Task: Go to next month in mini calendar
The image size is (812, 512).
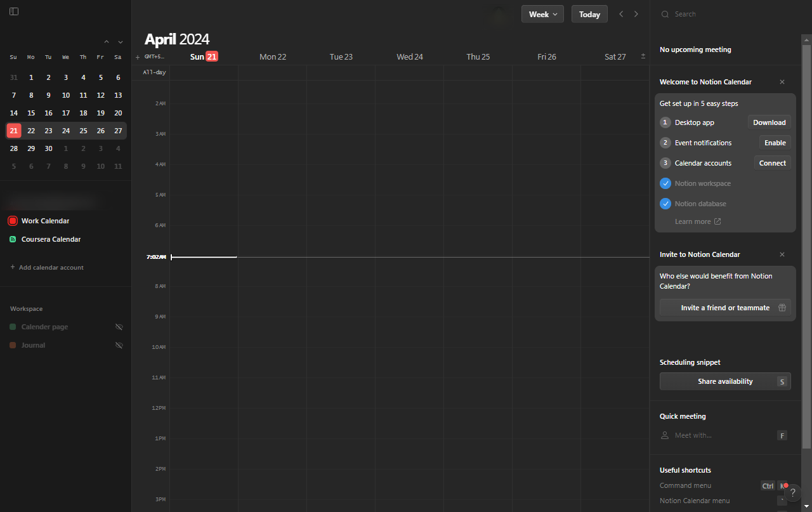Action: (x=121, y=42)
